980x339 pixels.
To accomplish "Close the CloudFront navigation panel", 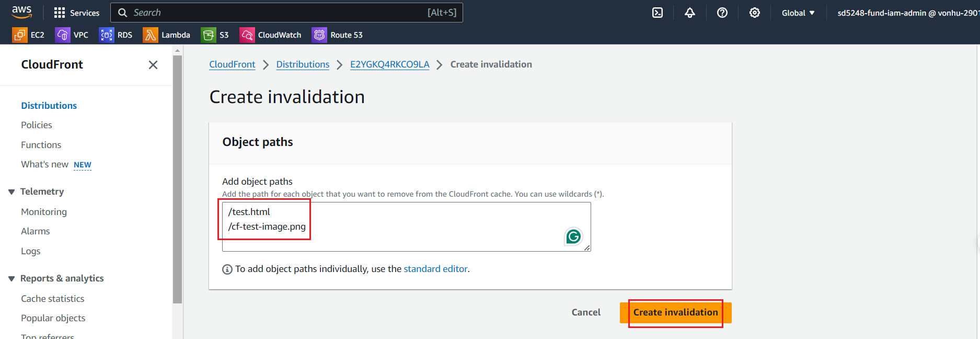I will click(153, 65).
